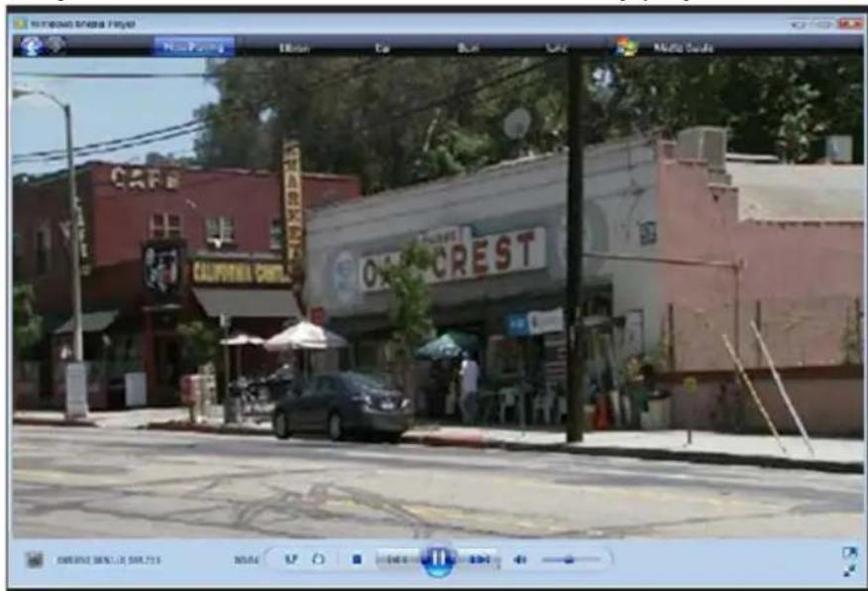The width and height of the screenshot is (868, 591).
Task: Click the elapsed time display
Action: pos(246,560)
